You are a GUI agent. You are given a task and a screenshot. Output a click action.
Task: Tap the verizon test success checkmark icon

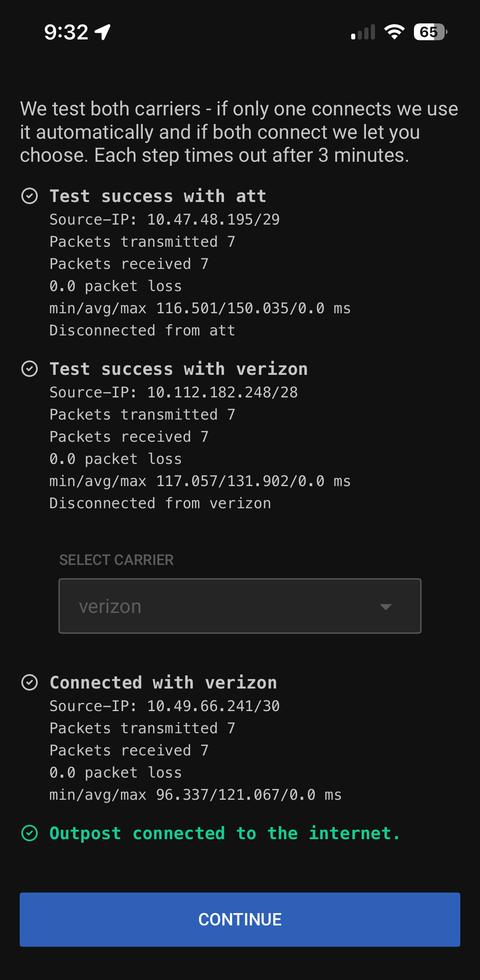(30, 369)
